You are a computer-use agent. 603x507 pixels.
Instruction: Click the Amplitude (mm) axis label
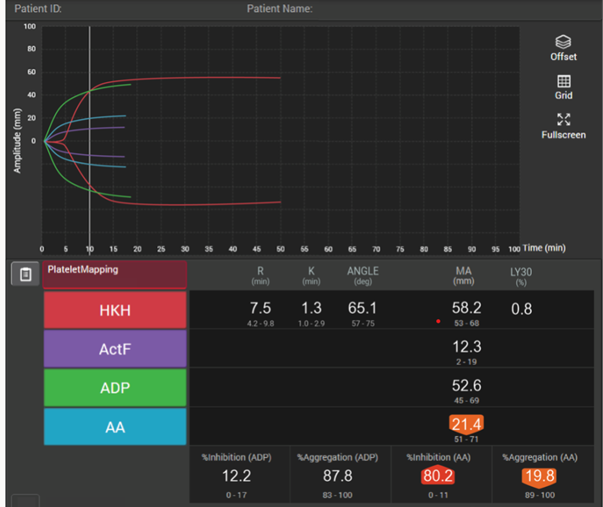17,141
